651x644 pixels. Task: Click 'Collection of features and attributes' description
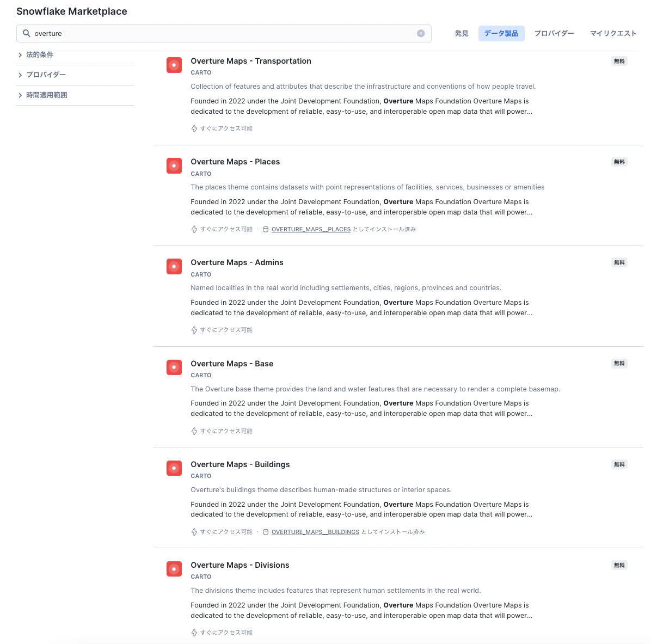(363, 87)
